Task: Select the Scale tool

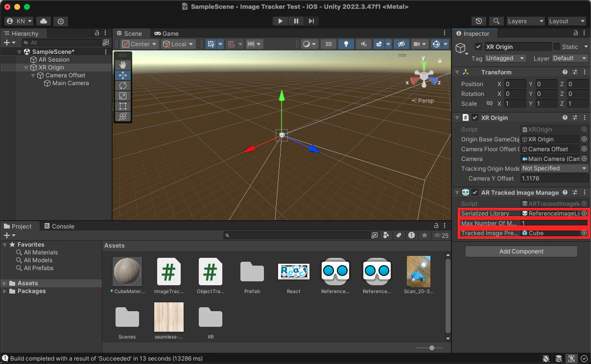Action: [122, 96]
